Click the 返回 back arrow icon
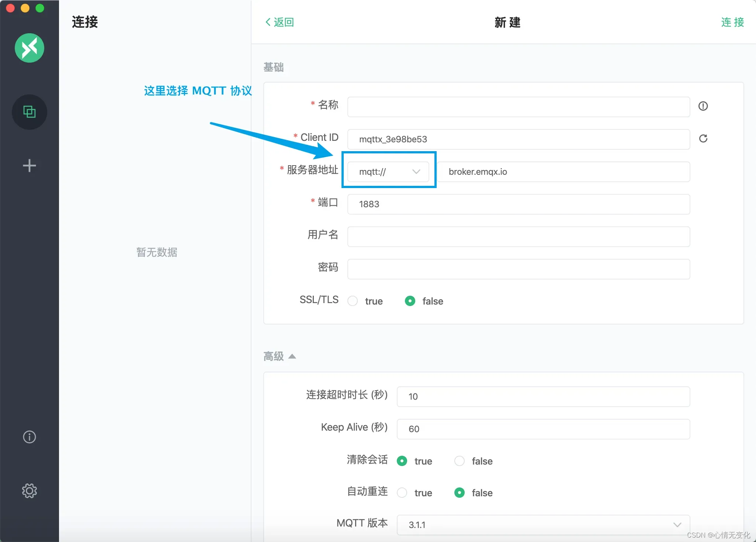The image size is (756, 542). 268,22
